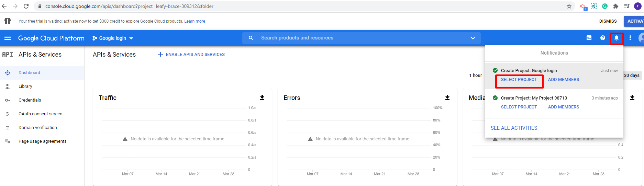The image size is (644, 186).
Task: Select the 1 hour time range
Action: 476,75
